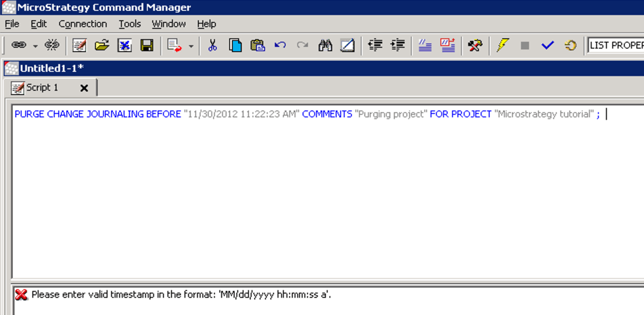Click the "Purging project" comment string
The width and height of the screenshot is (644, 315).
click(x=391, y=114)
